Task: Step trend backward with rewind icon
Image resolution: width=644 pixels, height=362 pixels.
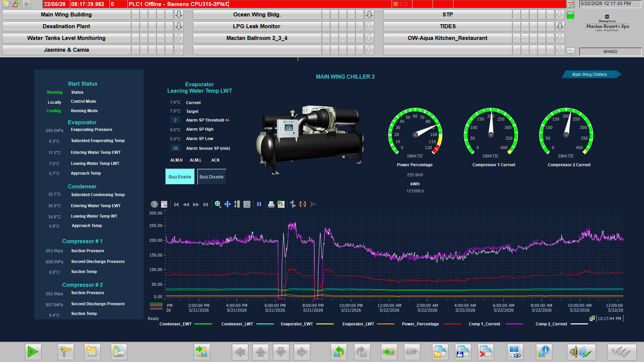Action: 186,204
